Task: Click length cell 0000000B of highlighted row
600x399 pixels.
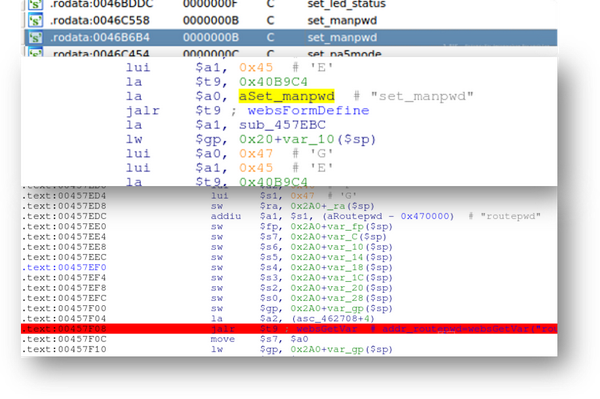Action: (x=211, y=37)
